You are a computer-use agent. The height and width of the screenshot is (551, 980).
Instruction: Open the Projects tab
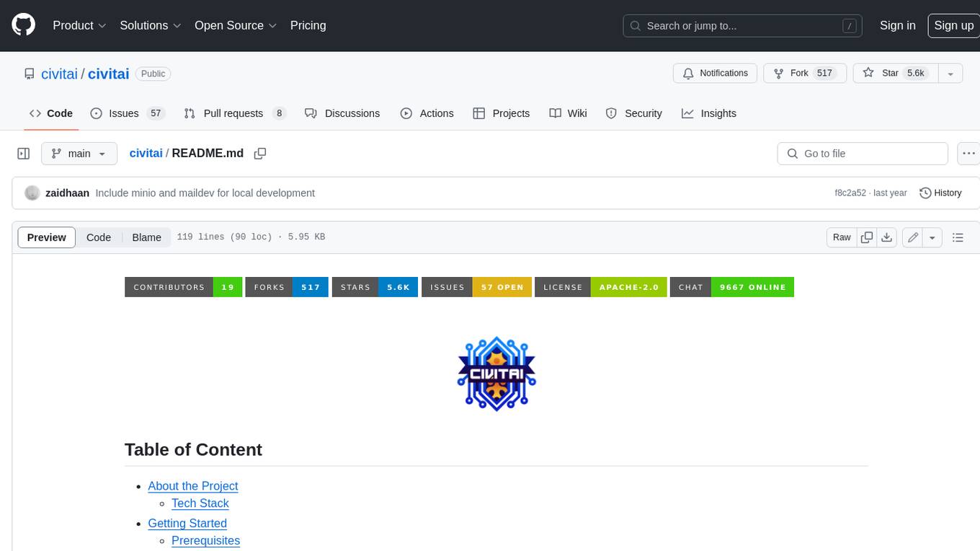click(502, 113)
